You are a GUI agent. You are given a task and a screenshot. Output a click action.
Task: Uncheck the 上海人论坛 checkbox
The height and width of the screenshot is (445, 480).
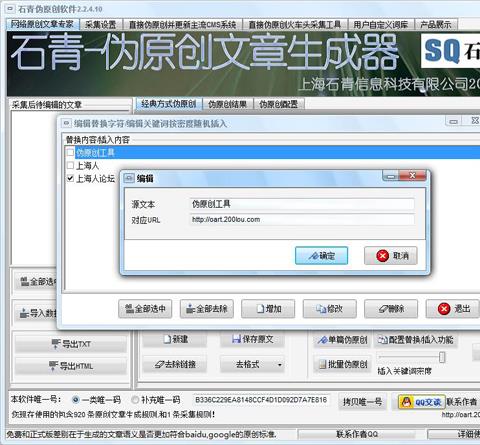tap(70, 178)
